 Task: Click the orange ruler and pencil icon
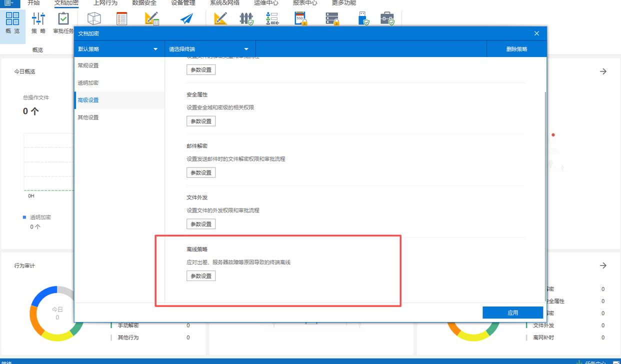point(220,19)
